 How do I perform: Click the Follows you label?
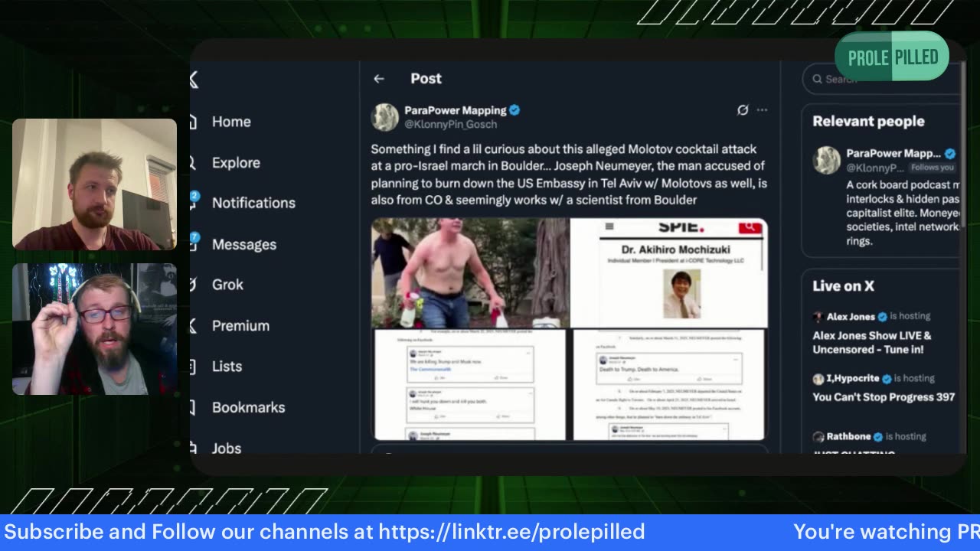[932, 168]
